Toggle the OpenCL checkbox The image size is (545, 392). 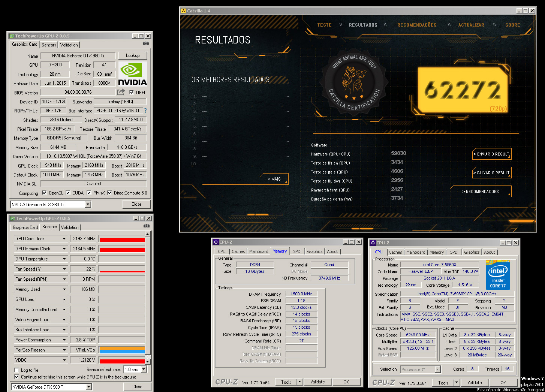(x=44, y=193)
